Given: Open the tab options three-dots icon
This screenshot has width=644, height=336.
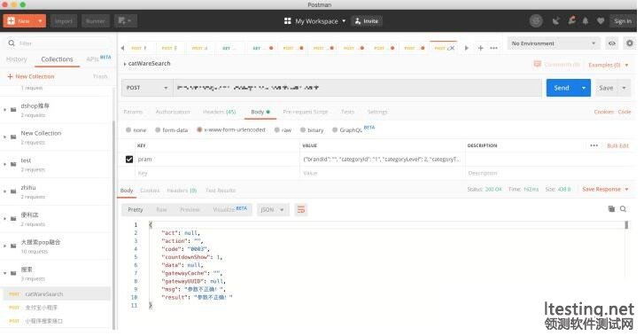Looking at the screenshot, I should (494, 48).
